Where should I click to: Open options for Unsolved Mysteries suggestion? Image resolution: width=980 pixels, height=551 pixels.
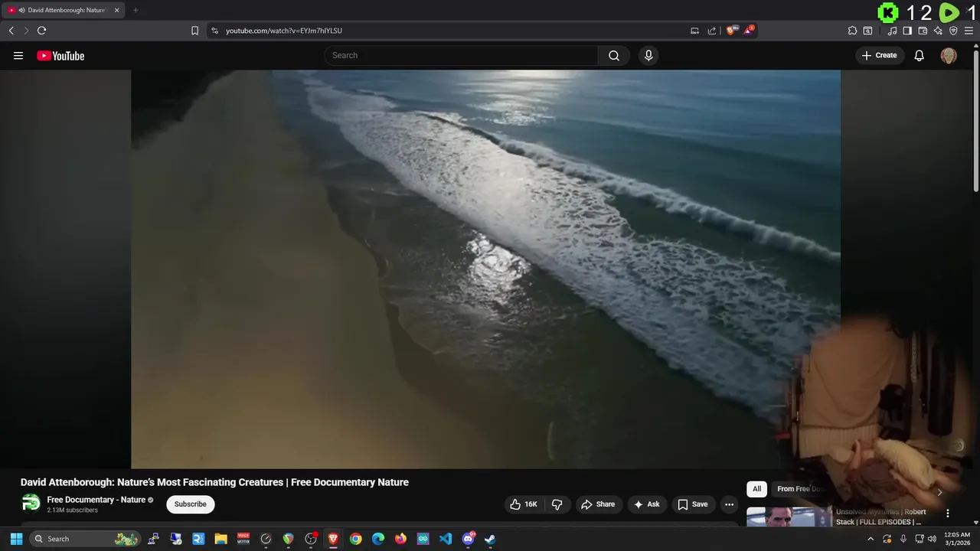948,514
